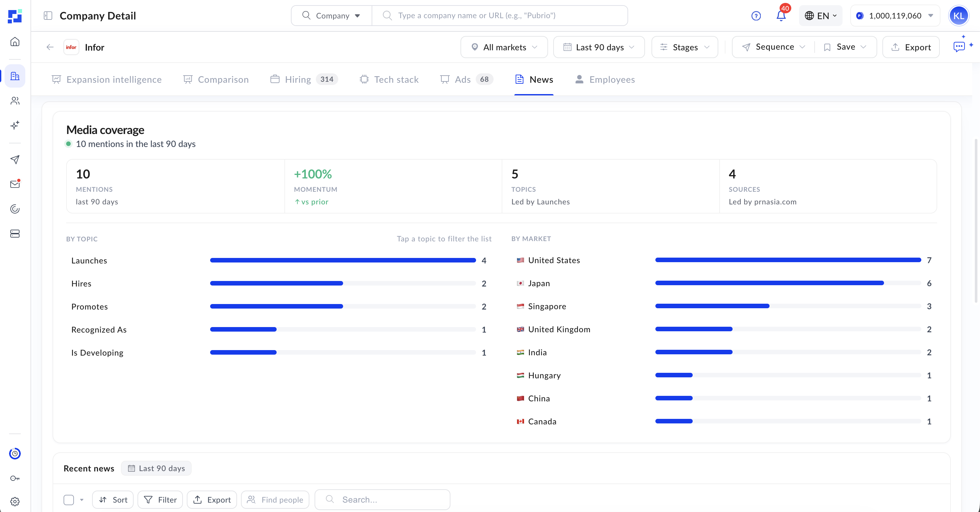
Task: Toggle the sidebar panel collapse icon
Action: click(x=48, y=16)
